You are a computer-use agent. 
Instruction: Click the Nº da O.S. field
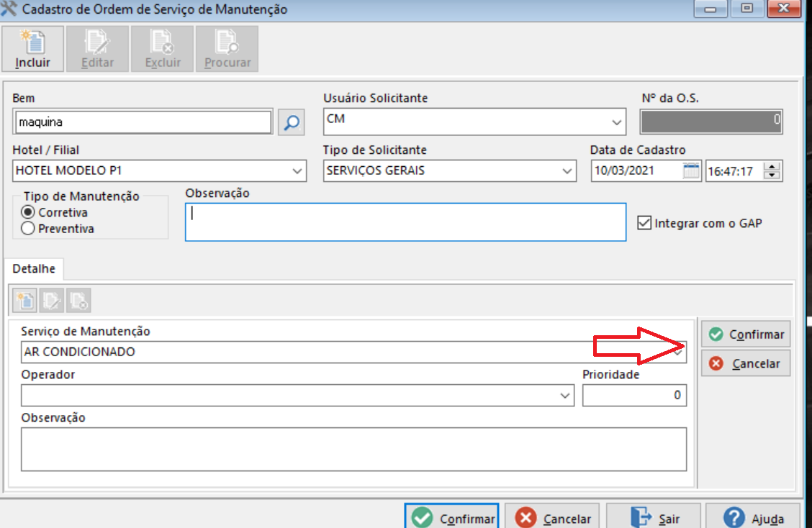coord(711,122)
